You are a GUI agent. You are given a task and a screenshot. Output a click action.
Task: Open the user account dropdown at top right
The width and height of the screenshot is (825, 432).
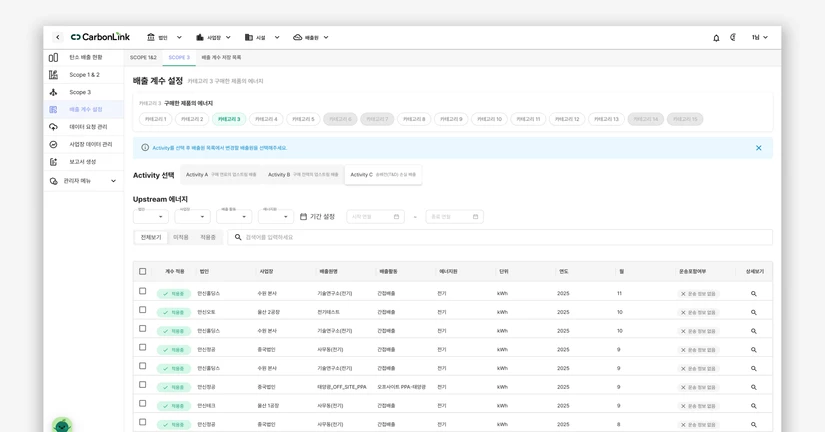click(x=760, y=37)
